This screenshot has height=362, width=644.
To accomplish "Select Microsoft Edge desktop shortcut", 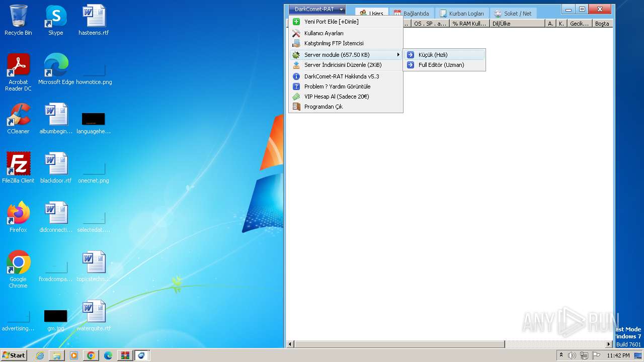I will coord(56,69).
